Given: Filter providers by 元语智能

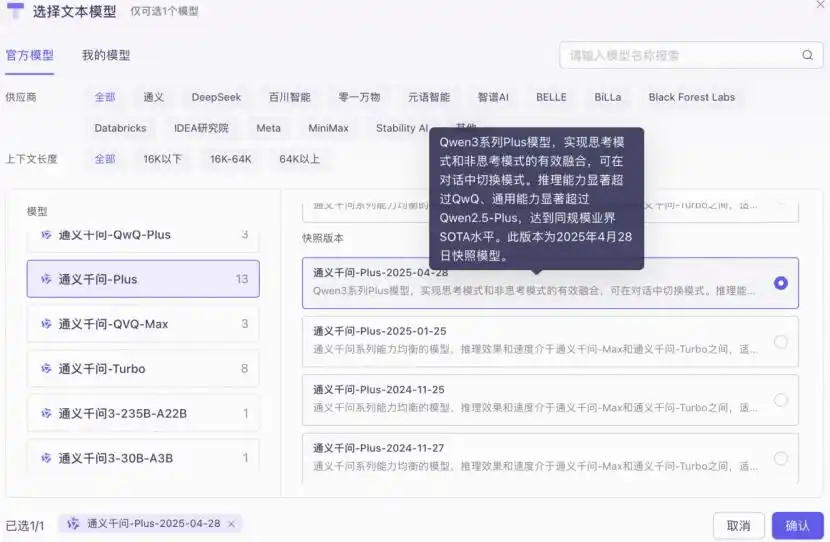Looking at the screenshot, I should tap(429, 97).
